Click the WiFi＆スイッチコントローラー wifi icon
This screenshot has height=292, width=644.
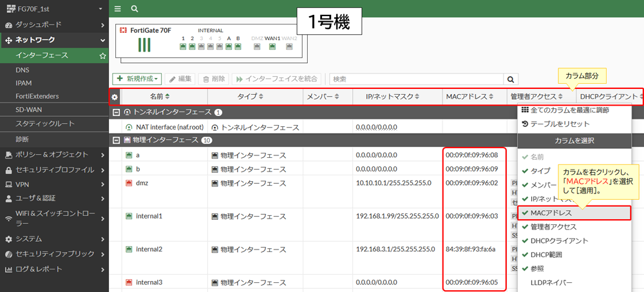tap(8, 219)
